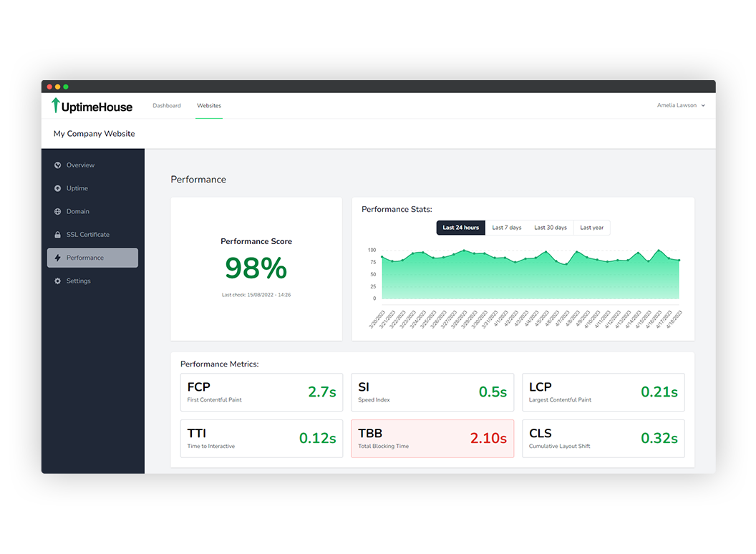Switch to the Websites tab
Viewport: 756px width, 554px height.
click(x=209, y=106)
